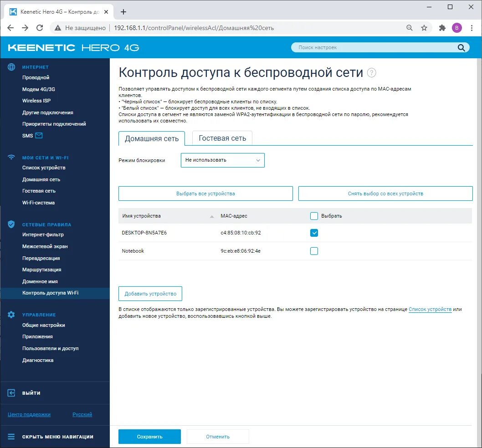The height and width of the screenshot is (448, 482).
Task: Open Пользователи и доступ sidebar item
Action: 50,348
